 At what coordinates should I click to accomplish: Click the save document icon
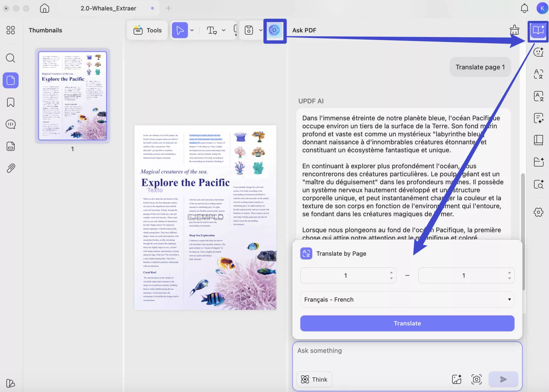[249, 30]
